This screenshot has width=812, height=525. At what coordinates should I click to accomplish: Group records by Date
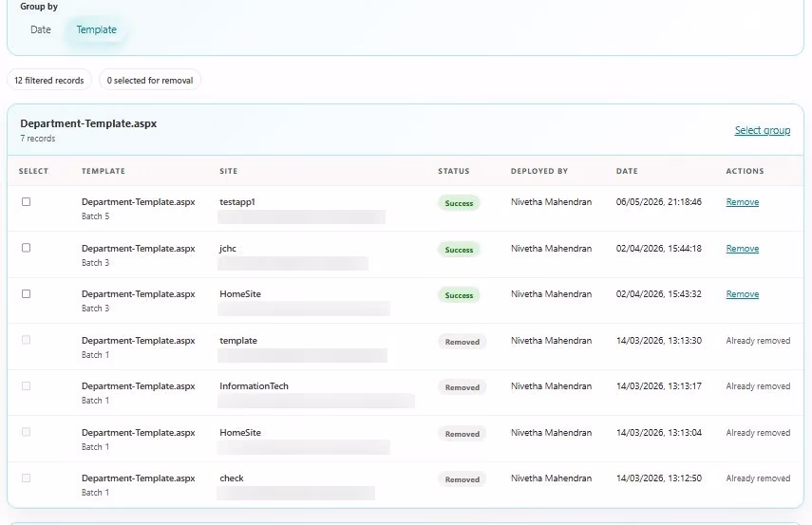coord(41,29)
